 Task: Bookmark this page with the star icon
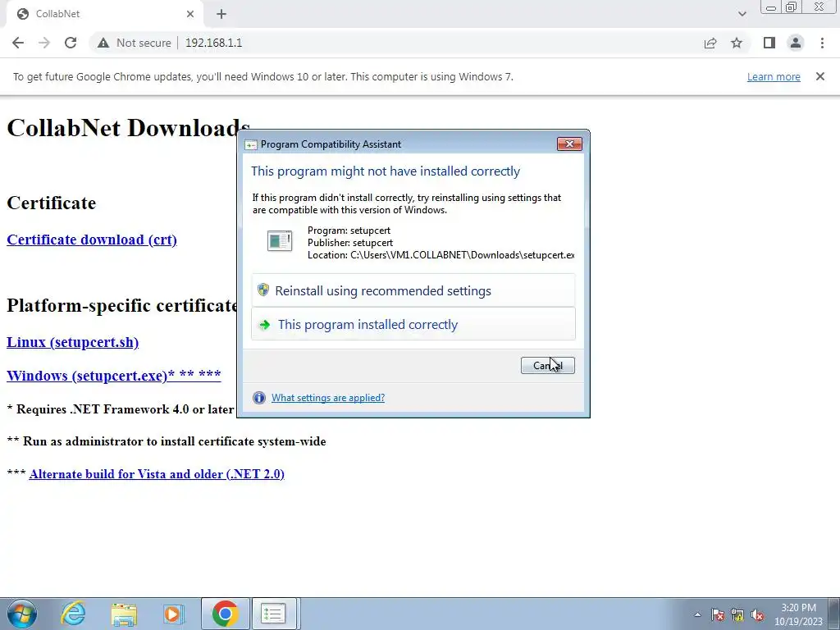[x=737, y=43]
